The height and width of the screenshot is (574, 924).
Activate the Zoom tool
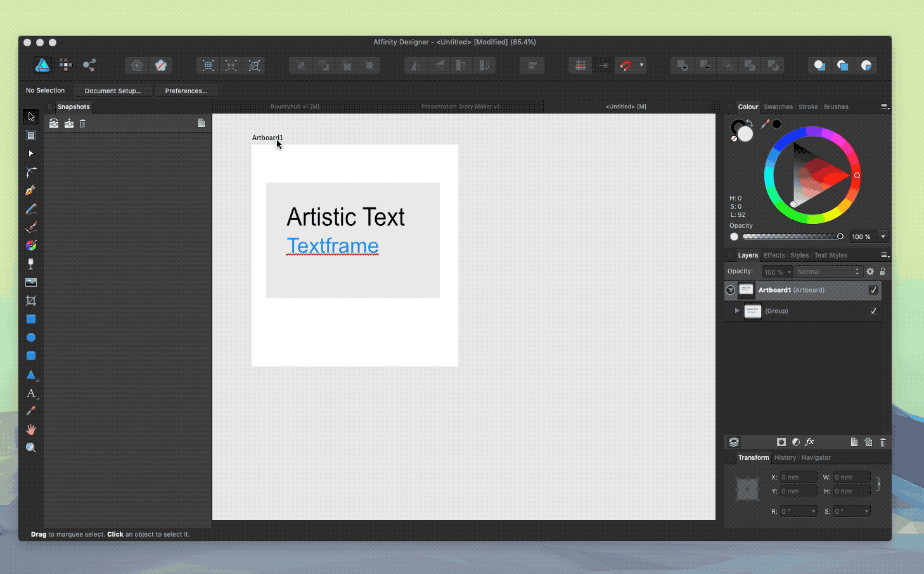pyautogui.click(x=30, y=447)
